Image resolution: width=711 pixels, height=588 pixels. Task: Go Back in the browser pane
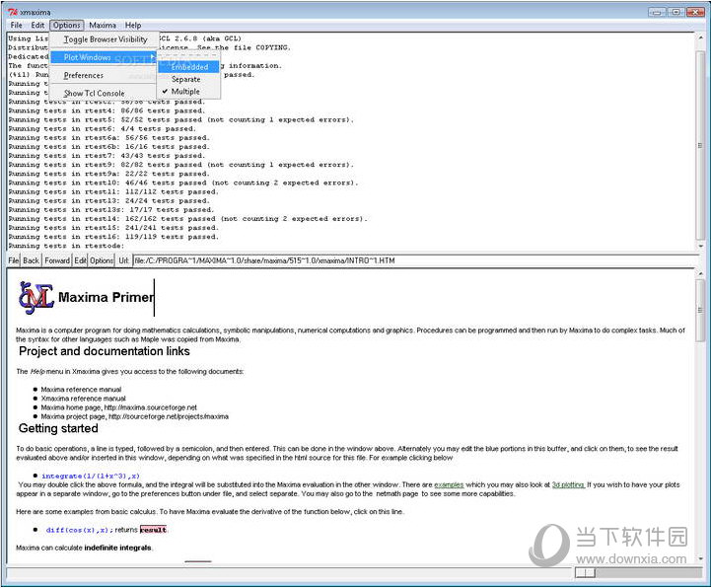(31, 260)
